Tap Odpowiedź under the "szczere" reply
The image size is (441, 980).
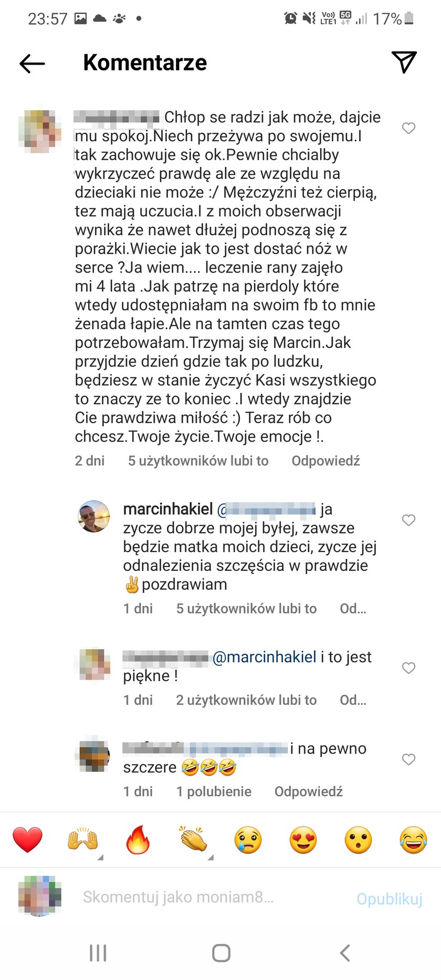pyautogui.click(x=308, y=791)
